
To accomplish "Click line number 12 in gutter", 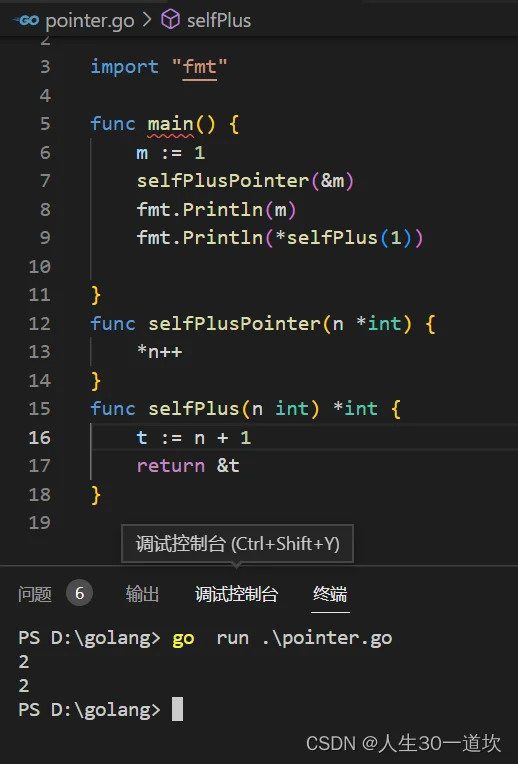I will coord(39,323).
